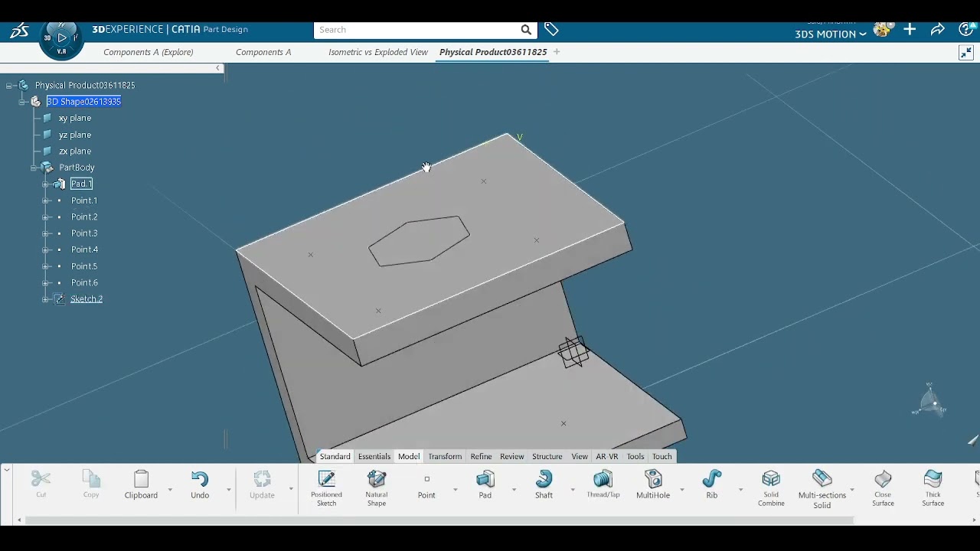
Task: Open the MultiHole dropdown arrow
Action: [x=681, y=489]
